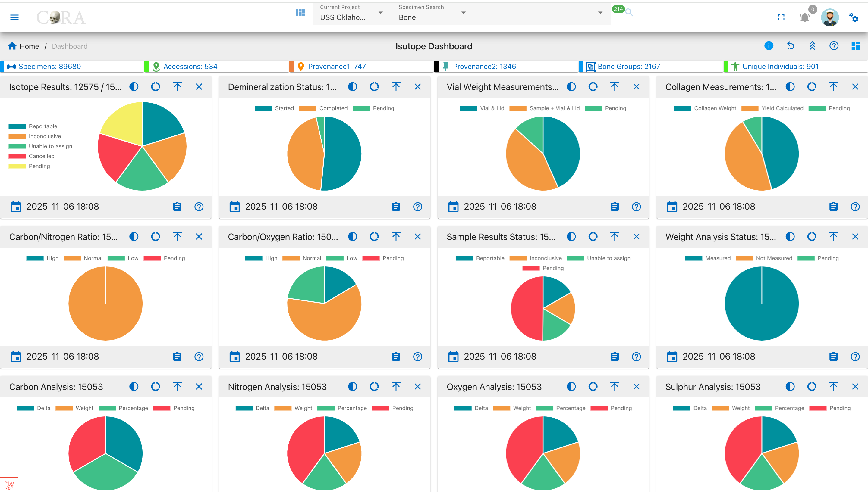
Task: Open the notifications bell
Action: (805, 17)
